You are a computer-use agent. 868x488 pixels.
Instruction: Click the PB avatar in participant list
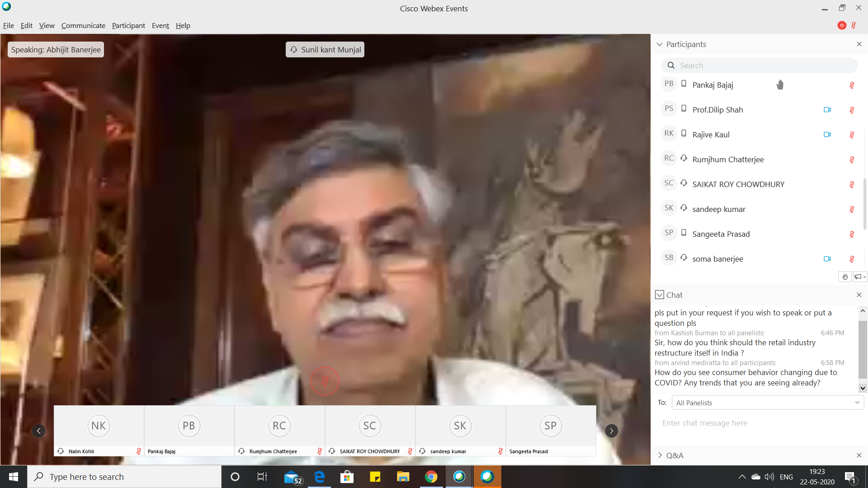[x=669, y=84]
